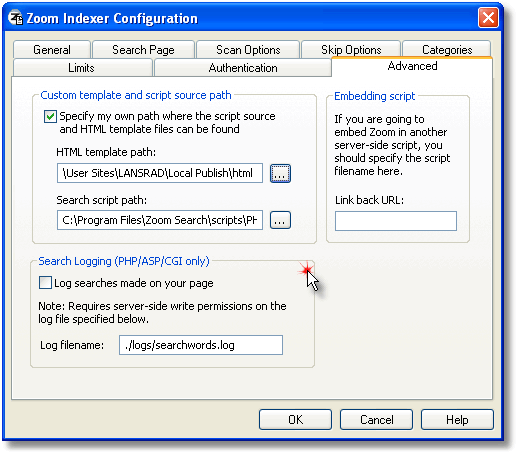
Task: Click the Search script path field
Action: tap(160, 220)
